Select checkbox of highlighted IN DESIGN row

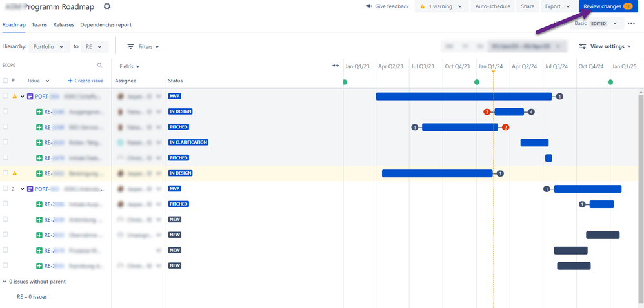[x=5, y=173]
